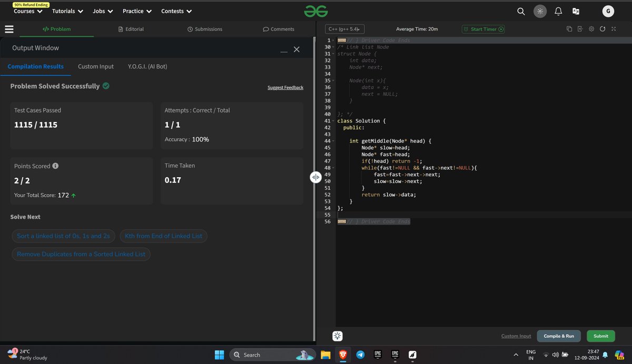Open editor settings gear
The height and width of the screenshot is (364, 632).
591,29
